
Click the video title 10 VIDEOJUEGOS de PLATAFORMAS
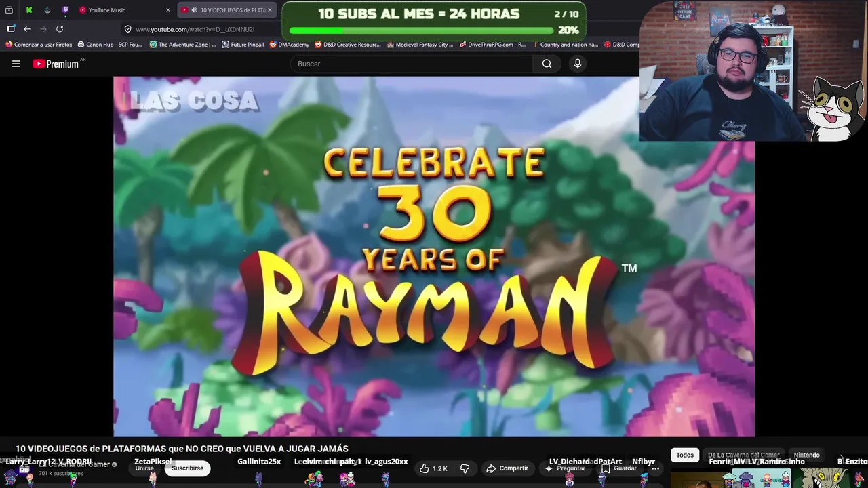(x=182, y=449)
